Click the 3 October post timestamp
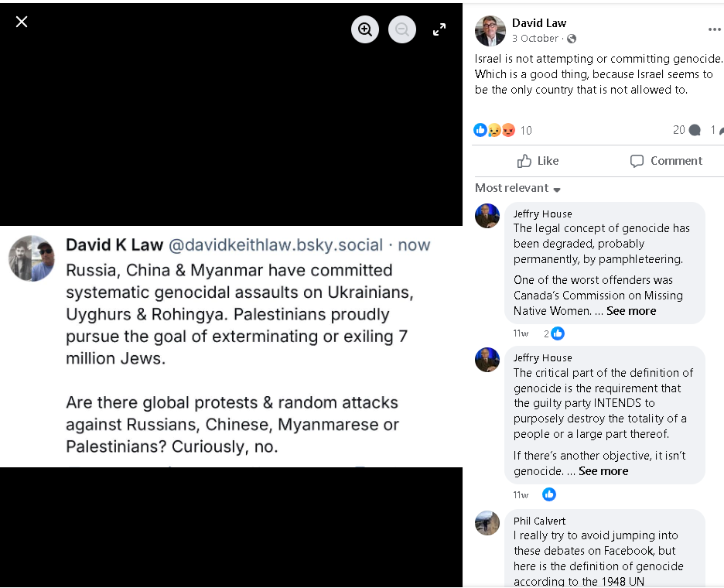 coord(534,39)
